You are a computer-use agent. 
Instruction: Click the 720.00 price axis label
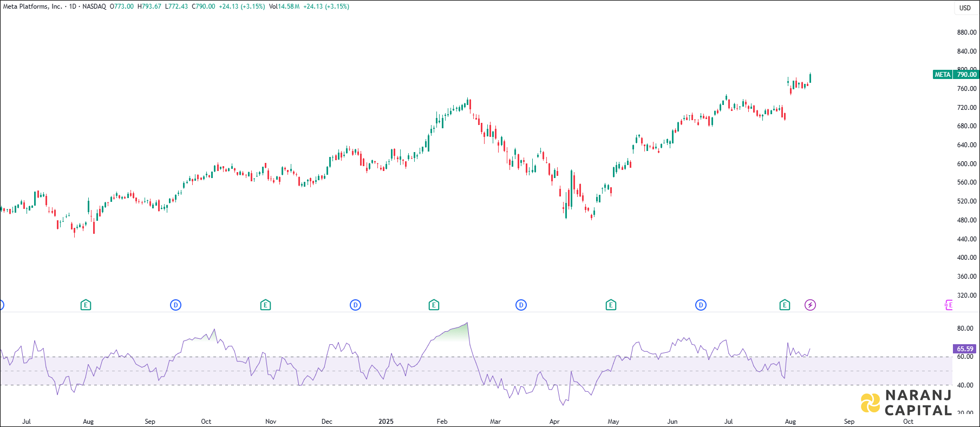tap(967, 108)
